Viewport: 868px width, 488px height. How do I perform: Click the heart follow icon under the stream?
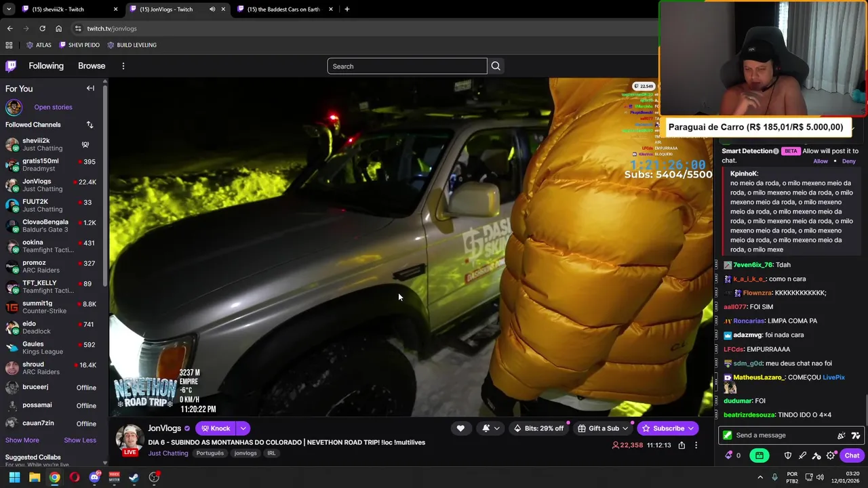coord(460,428)
